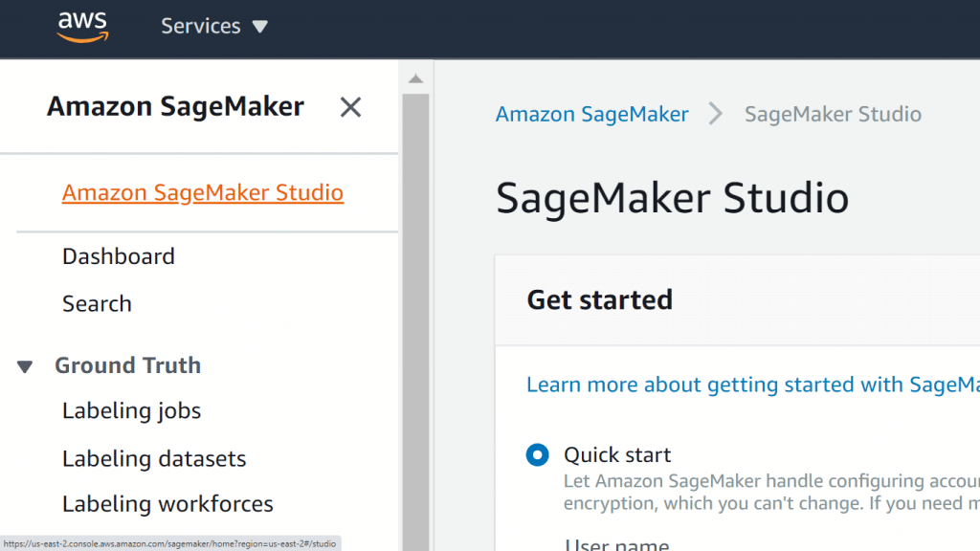Select the Quick start radio option

point(538,454)
